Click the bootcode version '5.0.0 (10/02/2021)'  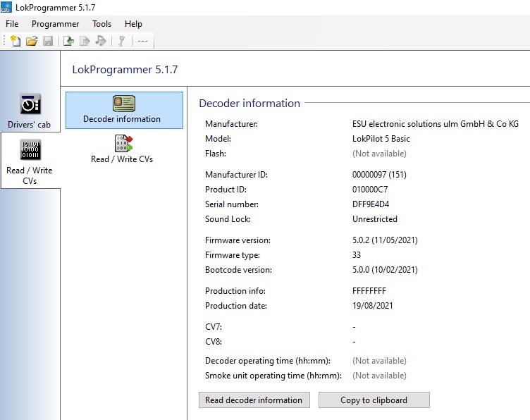pyautogui.click(x=385, y=270)
